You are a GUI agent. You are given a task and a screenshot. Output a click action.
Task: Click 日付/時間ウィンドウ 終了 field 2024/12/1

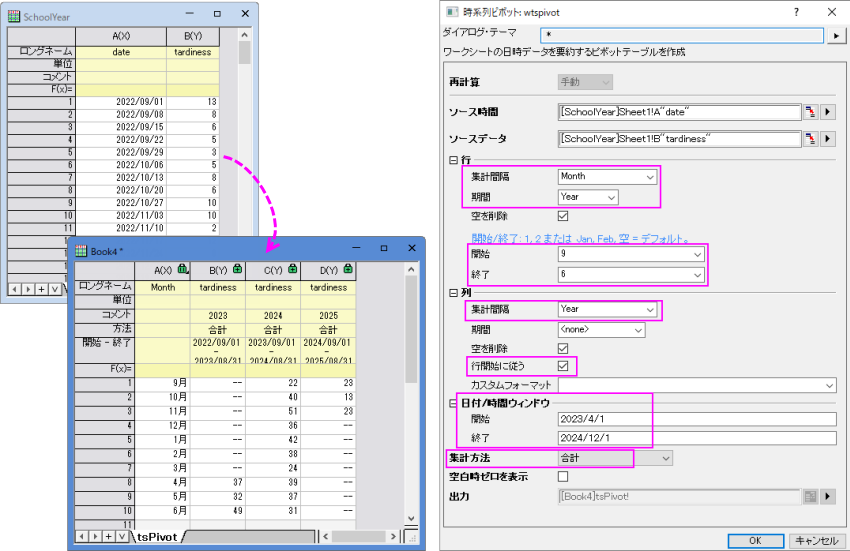click(x=697, y=438)
